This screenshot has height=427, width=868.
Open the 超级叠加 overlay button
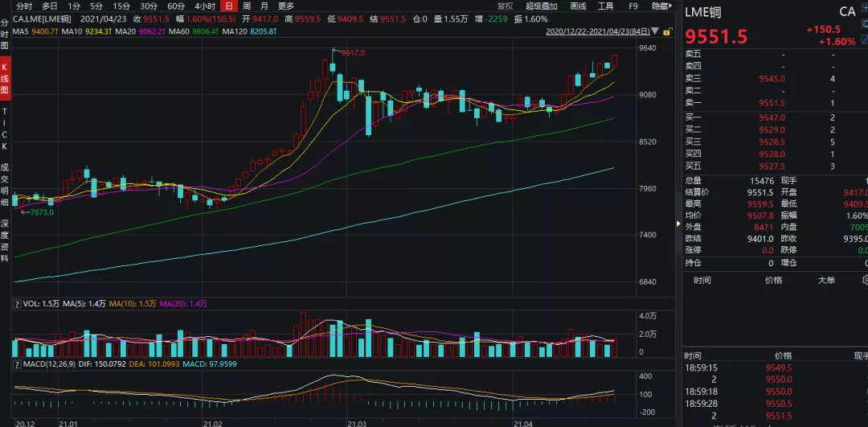(542, 6)
